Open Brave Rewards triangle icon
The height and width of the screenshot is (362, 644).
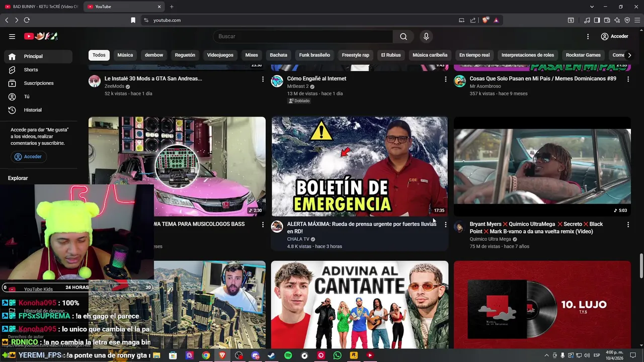pos(496,20)
